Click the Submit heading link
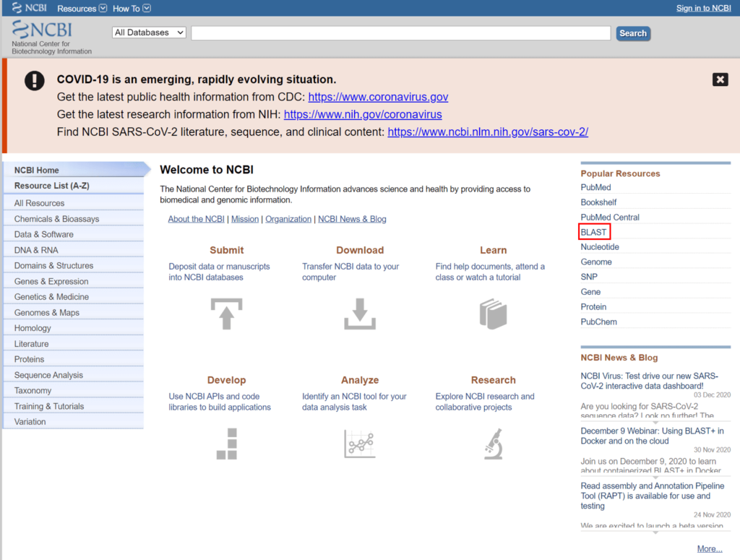The width and height of the screenshot is (740, 560). 226,250
